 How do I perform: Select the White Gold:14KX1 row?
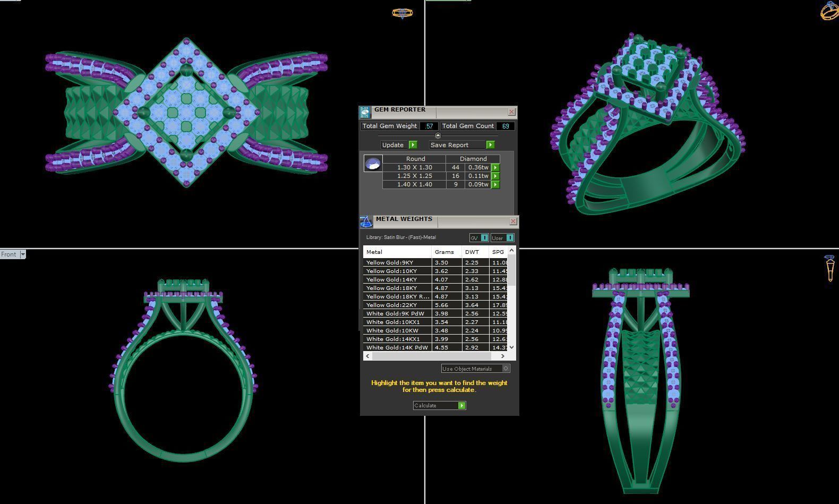click(x=435, y=339)
